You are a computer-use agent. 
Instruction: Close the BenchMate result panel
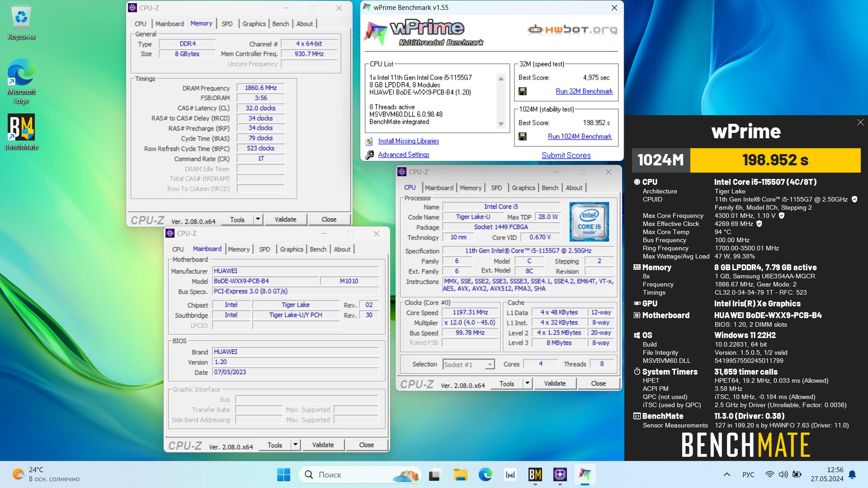(860, 122)
